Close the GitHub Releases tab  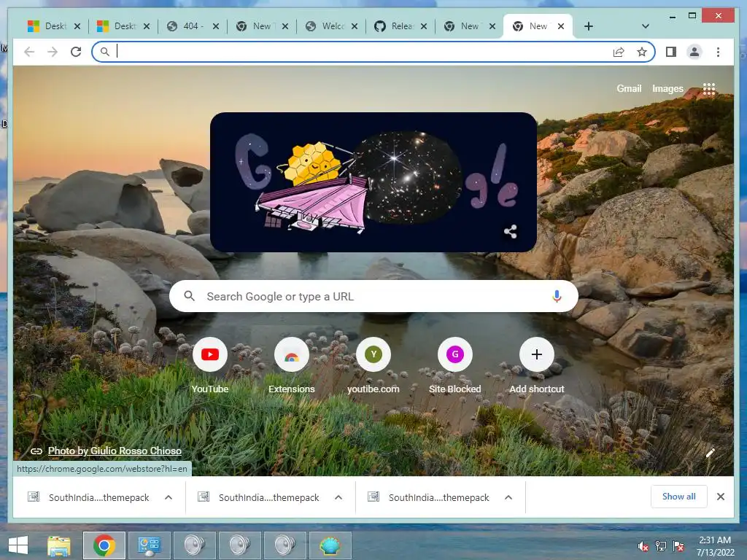[424, 26]
